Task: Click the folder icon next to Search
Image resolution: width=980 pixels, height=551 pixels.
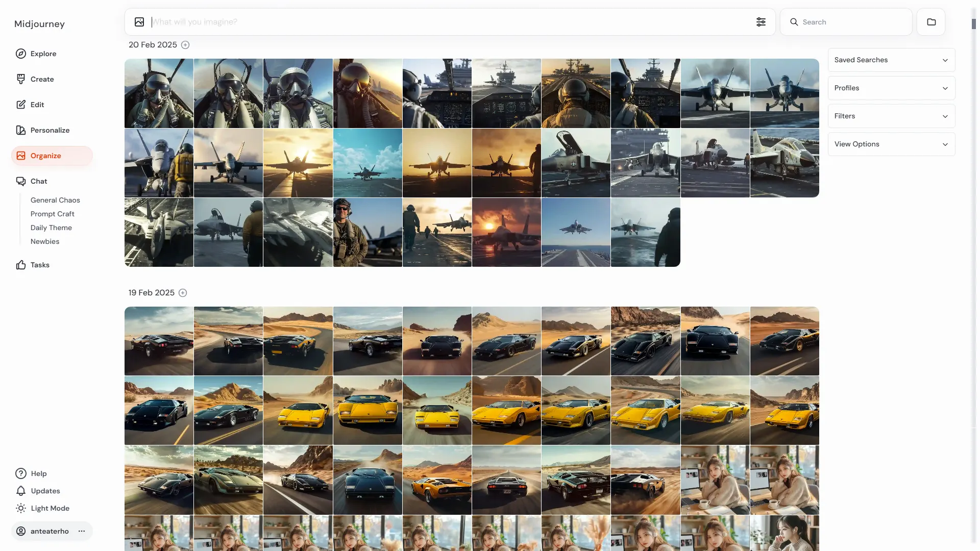Action: click(931, 22)
